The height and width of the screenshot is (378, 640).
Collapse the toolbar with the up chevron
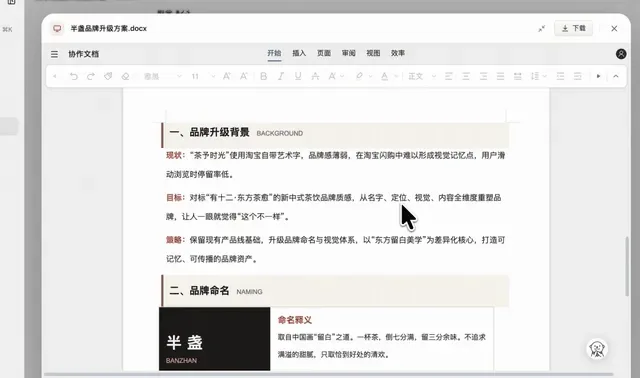click(x=616, y=76)
